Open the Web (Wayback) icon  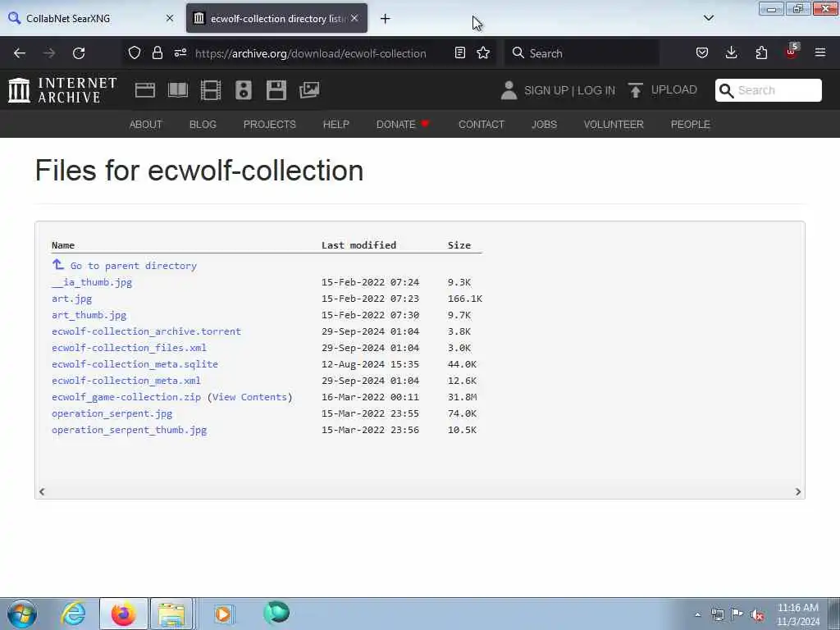coord(145,90)
